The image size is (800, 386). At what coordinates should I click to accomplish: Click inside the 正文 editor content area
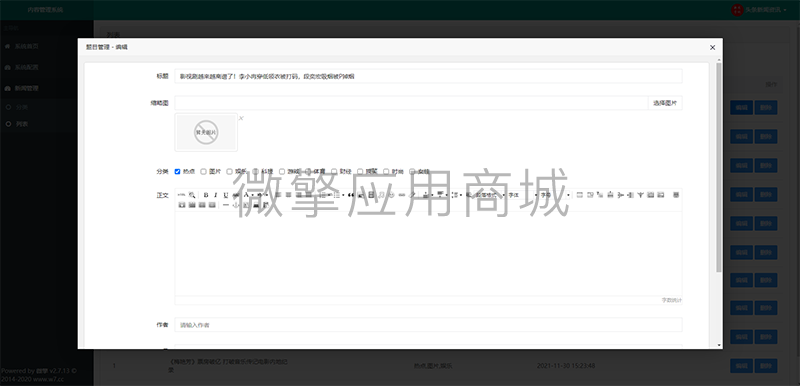point(428,253)
